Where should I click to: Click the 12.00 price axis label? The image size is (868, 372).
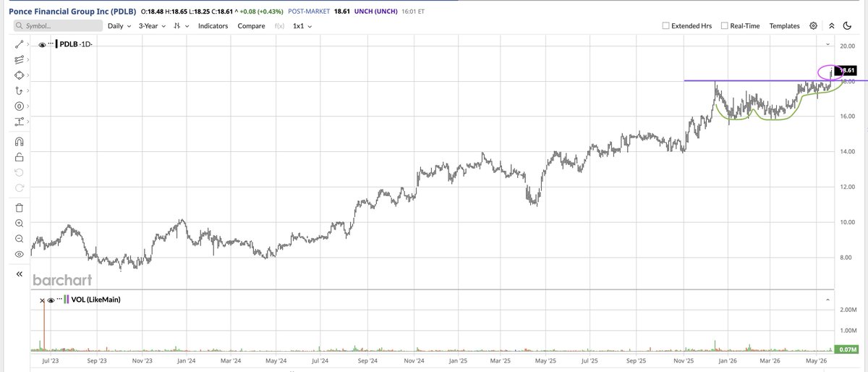(x=847, y=187)
